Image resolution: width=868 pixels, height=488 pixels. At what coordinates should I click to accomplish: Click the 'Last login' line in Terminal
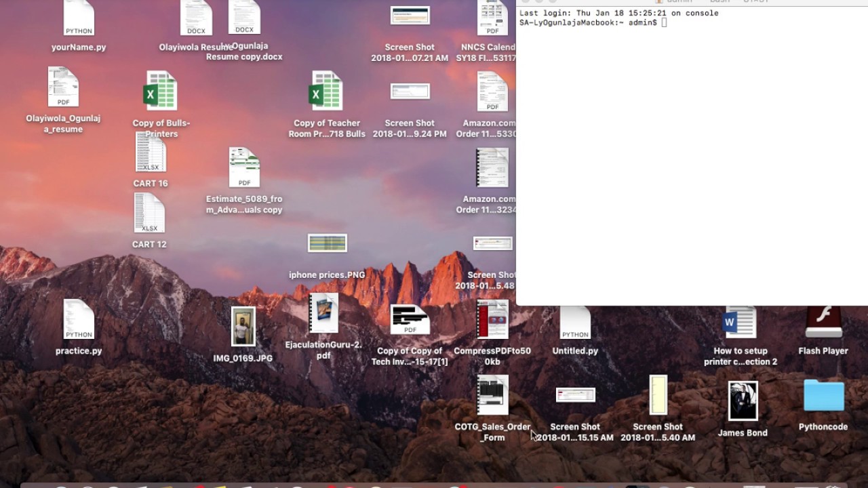click(x=618, y=14)
